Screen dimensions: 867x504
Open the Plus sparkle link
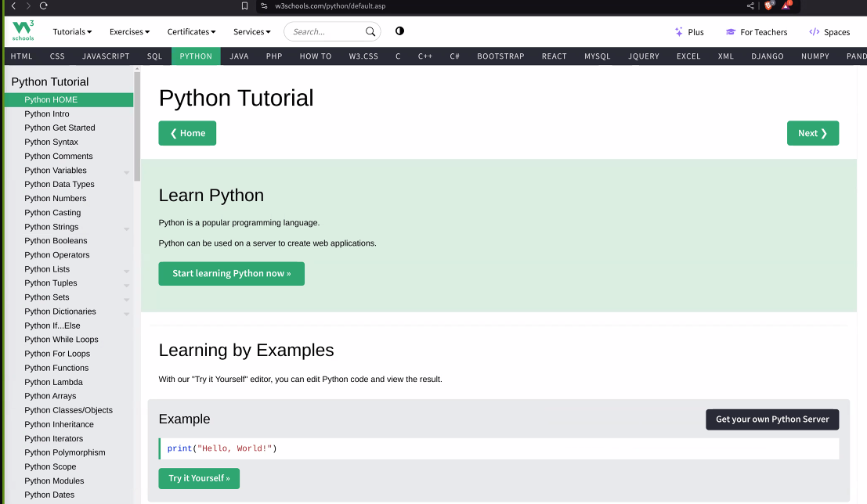tap(689, 32)
